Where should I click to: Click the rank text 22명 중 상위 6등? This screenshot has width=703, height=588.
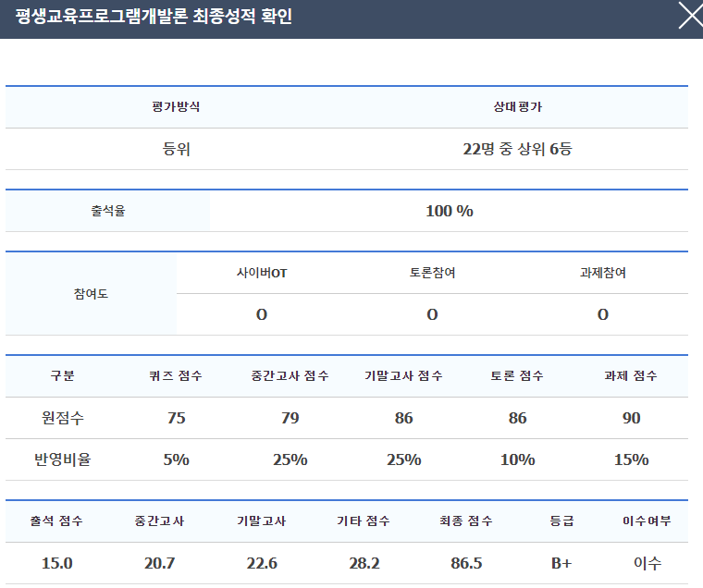[517, 149]
